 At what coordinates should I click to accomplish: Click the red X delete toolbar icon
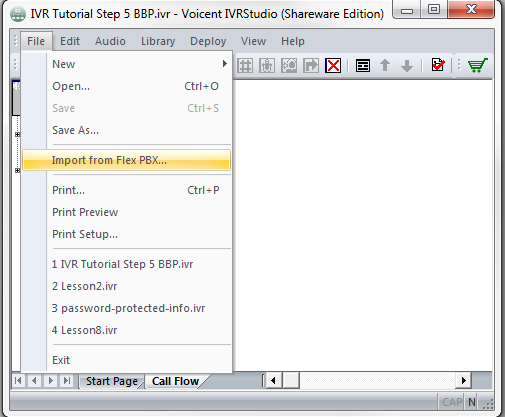333,65
